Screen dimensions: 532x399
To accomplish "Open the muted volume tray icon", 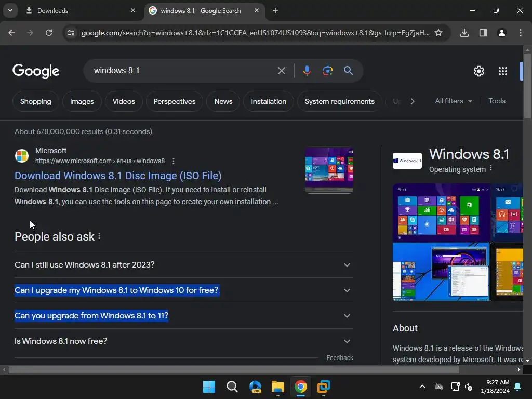I will pyautogui.click(x=469, y=387).
